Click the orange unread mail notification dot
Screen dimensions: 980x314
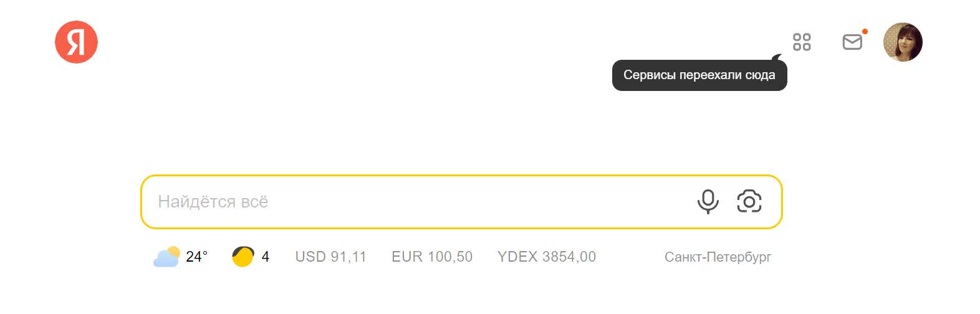[865, 31]
